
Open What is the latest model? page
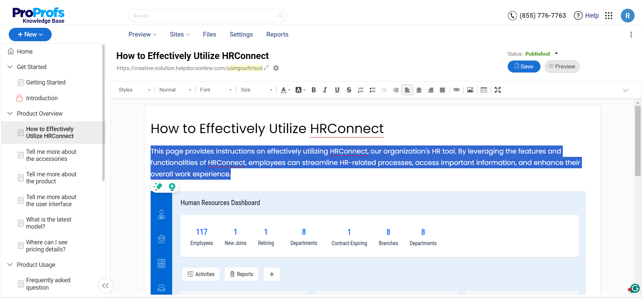pyautogui.click(x=49, y=223)
